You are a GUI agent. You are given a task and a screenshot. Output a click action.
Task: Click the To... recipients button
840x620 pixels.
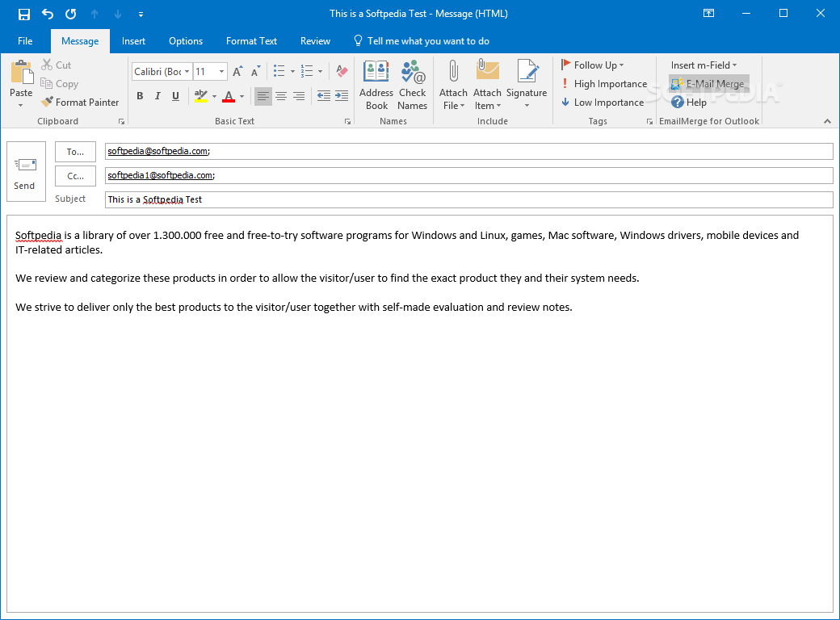(76, 152)
